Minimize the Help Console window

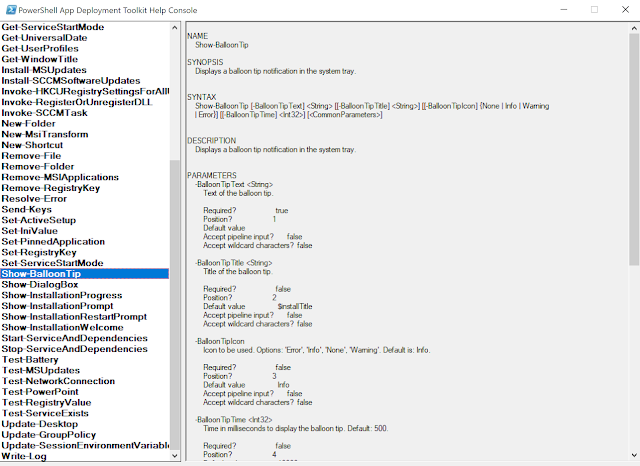click(x=564, y=9)
